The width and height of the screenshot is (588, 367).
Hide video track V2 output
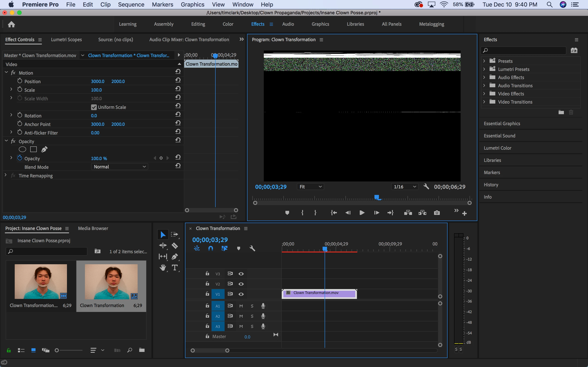(241, 284)
